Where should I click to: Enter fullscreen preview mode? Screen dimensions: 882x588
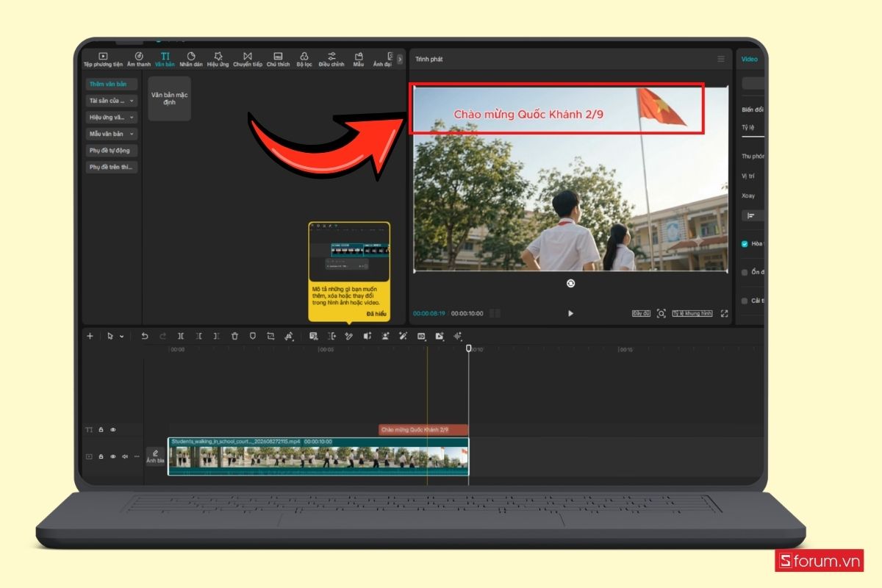(x=724, y=313)
